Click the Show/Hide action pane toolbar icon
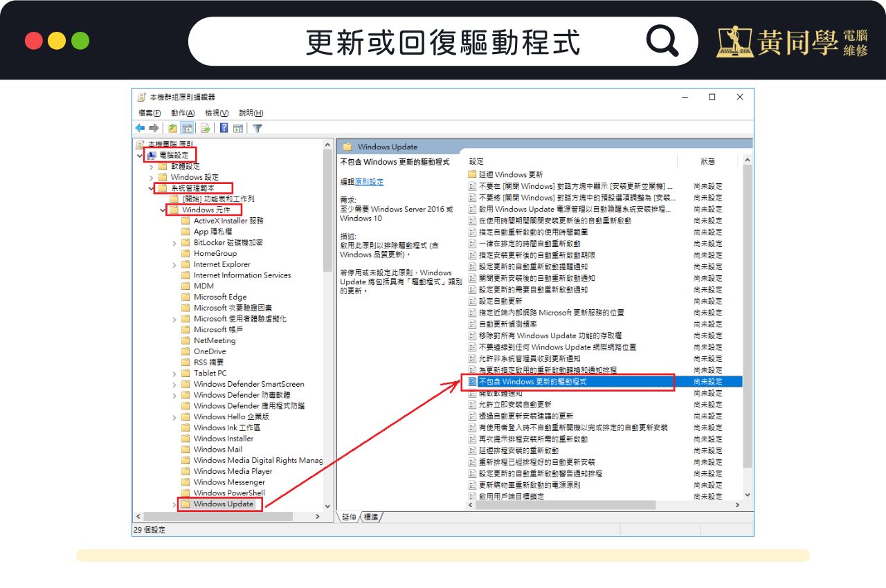The width and height of the screenshot is (886, 588). point(238,128)
